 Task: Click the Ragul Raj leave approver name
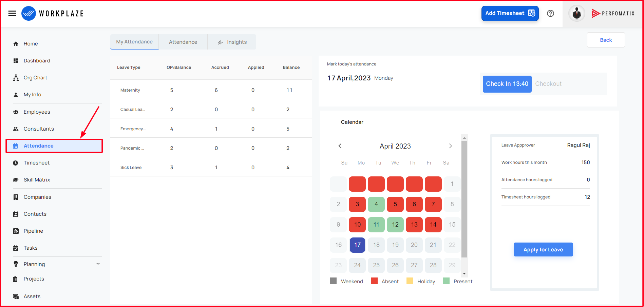579,145
